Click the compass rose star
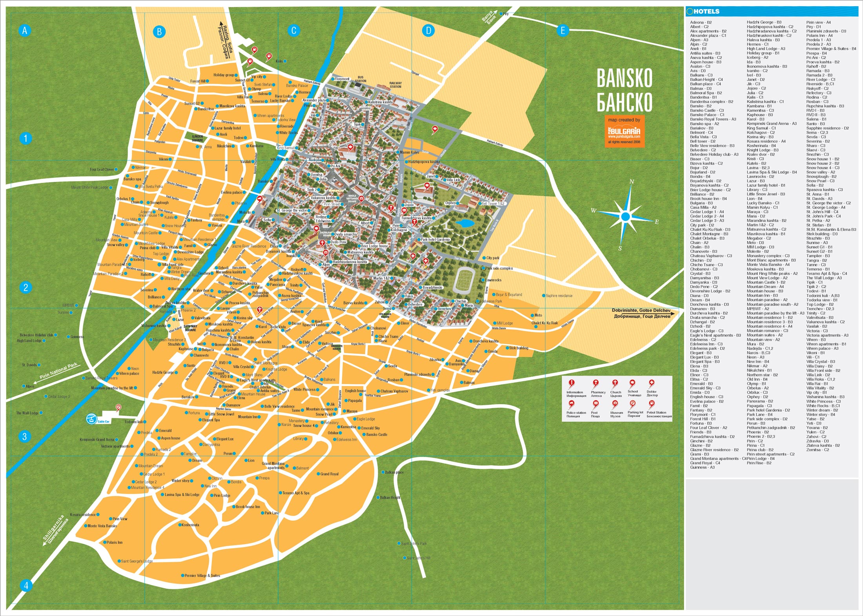 (x=625, y=216)
